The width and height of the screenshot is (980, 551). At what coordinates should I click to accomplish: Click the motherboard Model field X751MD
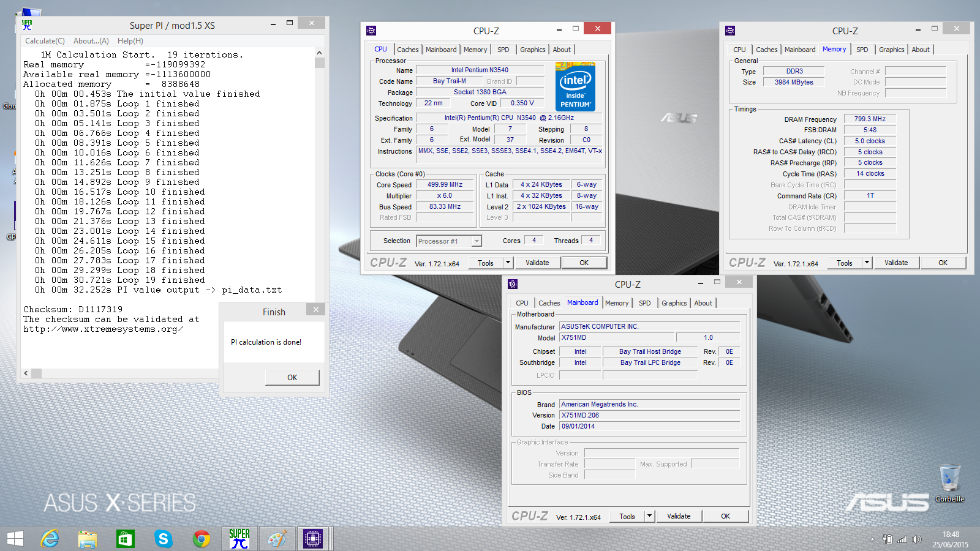coord(617,337)
